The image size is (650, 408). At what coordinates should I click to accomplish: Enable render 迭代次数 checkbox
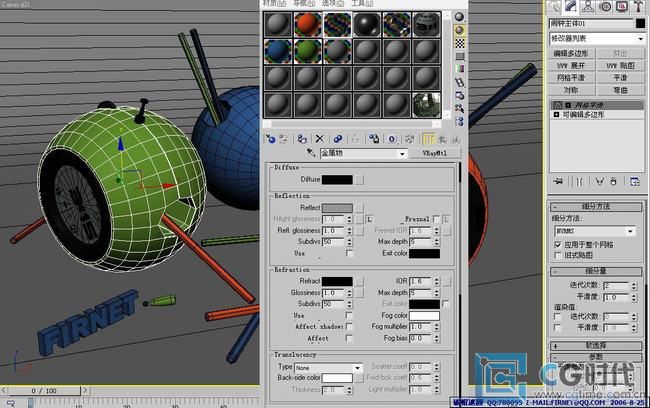[x=558, y=317]
